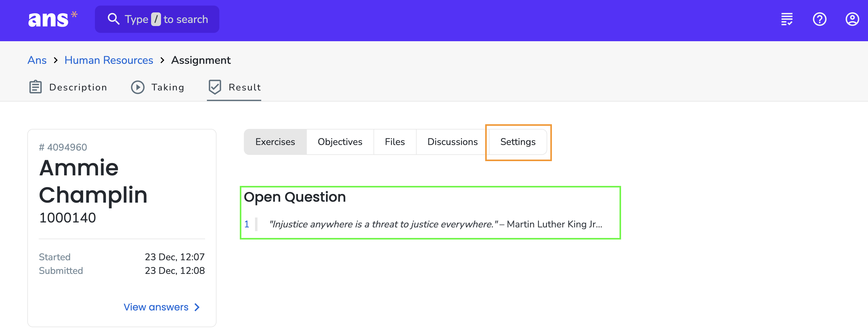Click the Assignment breadcrumb text

point(201,60)
